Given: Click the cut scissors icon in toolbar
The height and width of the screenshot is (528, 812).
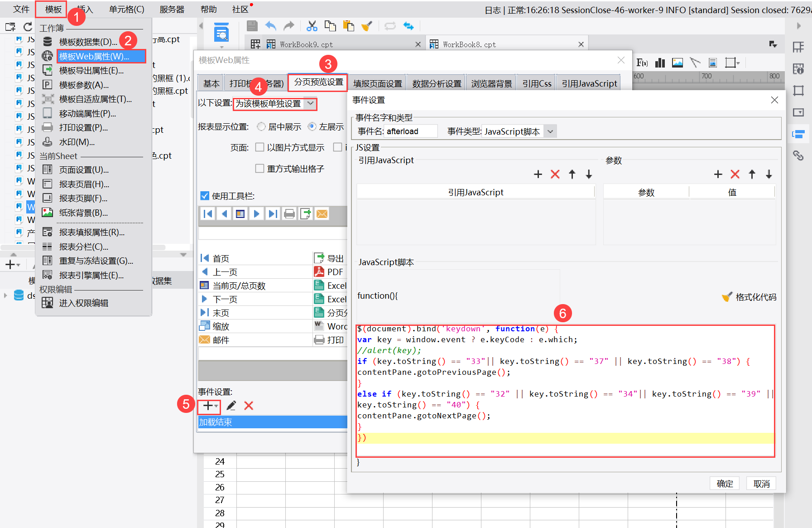Looking at the screenshot, I should pos(312,26).
